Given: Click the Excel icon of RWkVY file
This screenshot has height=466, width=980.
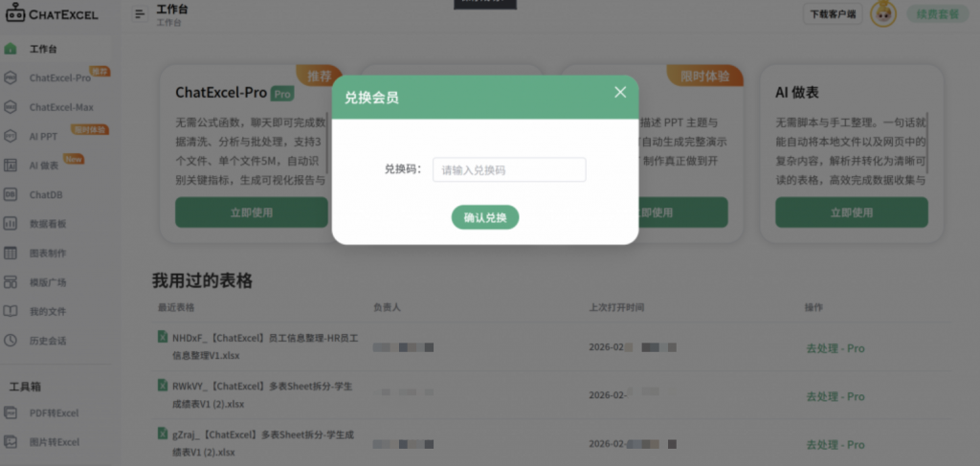Looking at the screenshot, I should pyautogui.click(x=163, y=386).
